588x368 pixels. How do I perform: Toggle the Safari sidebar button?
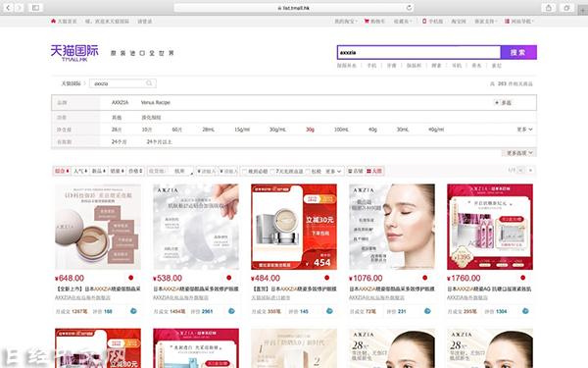(x=35, y=8)
